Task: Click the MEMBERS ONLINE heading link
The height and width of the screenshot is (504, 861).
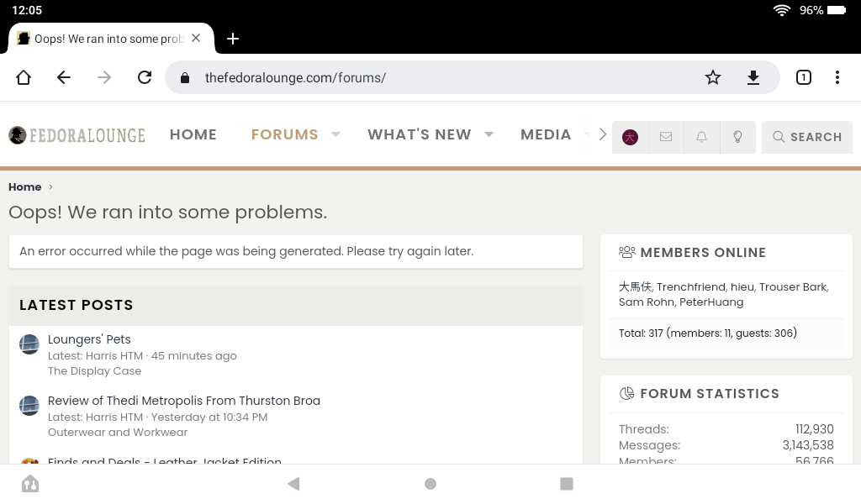Action: click(x=703, y=252)
